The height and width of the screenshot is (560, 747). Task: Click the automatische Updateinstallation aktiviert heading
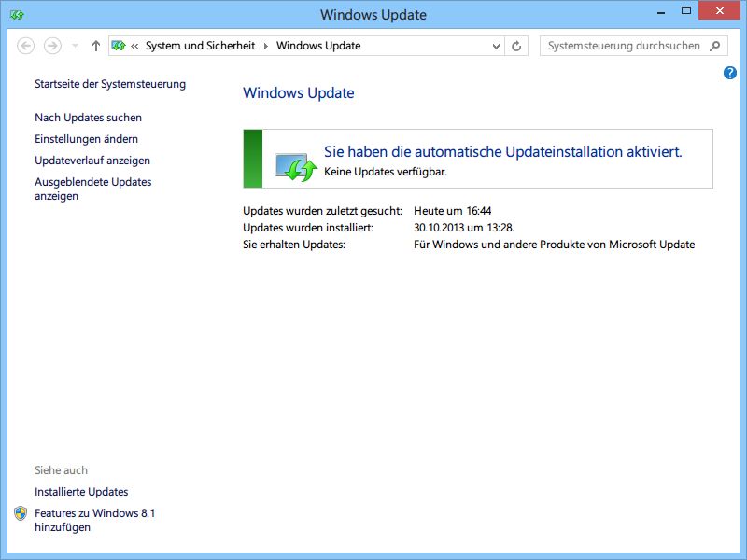click(x=503, y=151)
